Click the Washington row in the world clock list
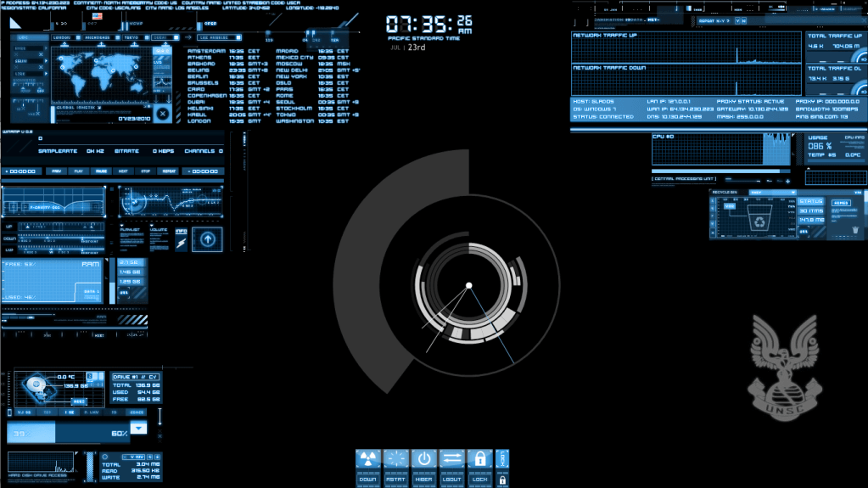The width and height of the screenshot is (868, 488). pos(312,121)
